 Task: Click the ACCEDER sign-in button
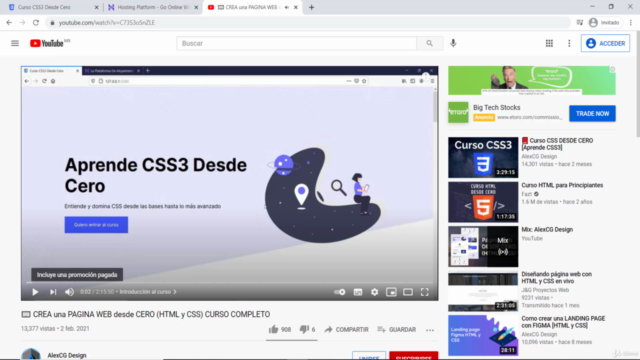605,43
